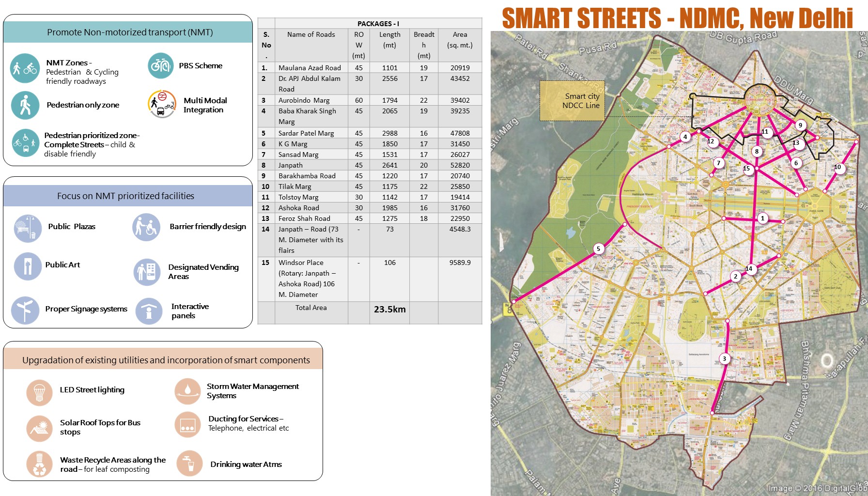This screenshot has width=868, height=496.
Task: Select the Sardar Patel Marg table cell
Action: click(x=311, y=133)
